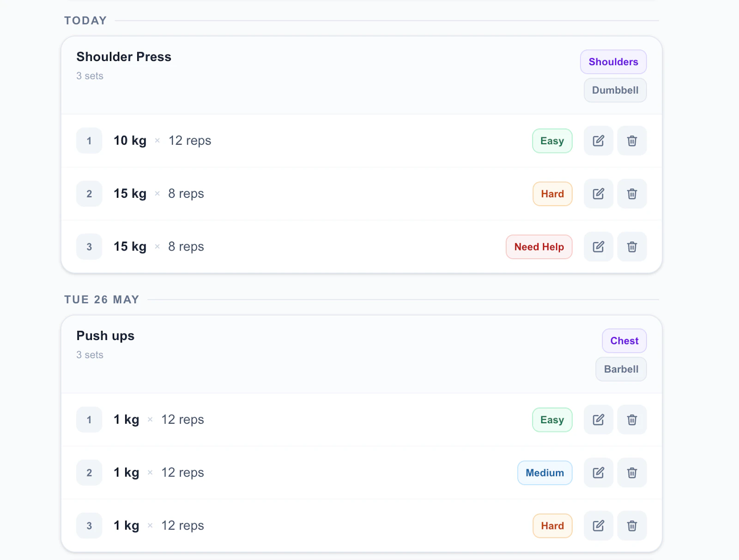Click the '10 kg' weight value

(130, 140)
